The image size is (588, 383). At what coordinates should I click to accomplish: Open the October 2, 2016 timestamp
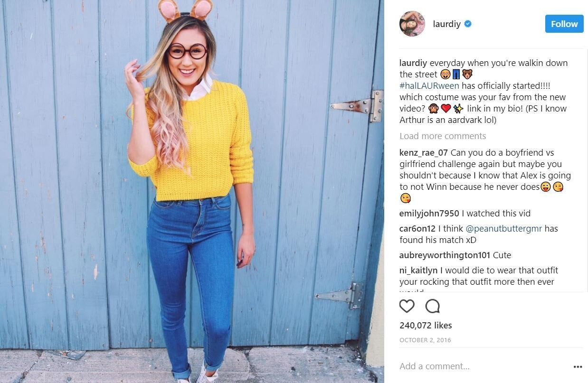(425, 340)
